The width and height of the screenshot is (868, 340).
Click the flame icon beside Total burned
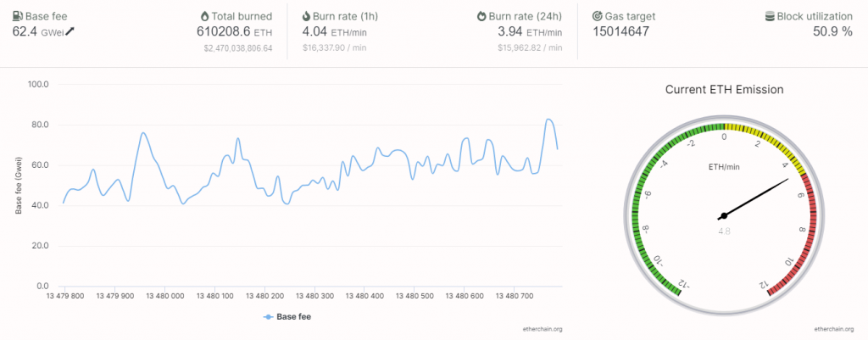coord(205,16)
